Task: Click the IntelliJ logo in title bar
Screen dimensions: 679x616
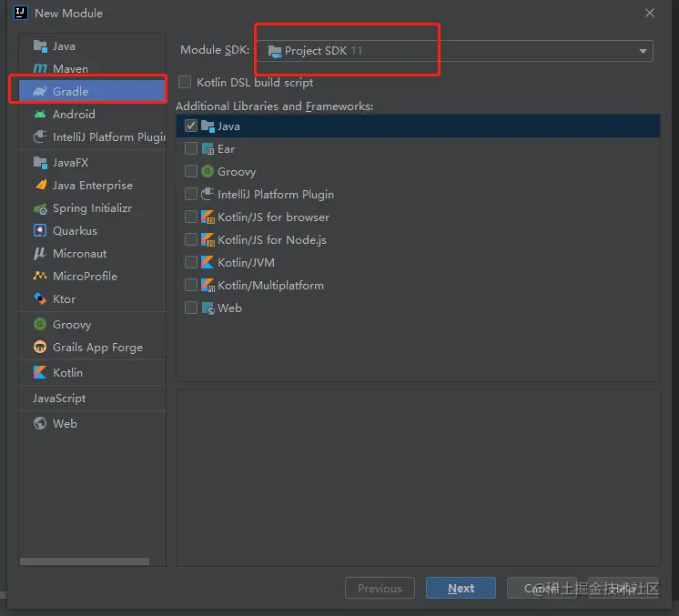Action: pyautogui.click(x=21, y=13)
